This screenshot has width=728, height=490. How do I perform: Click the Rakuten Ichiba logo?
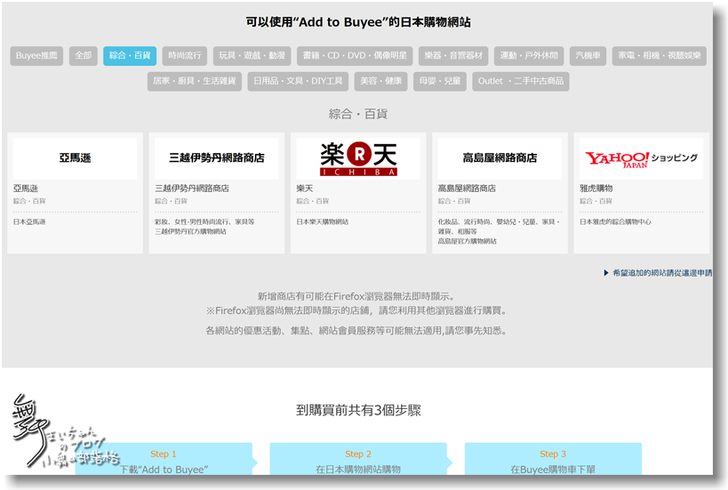[x=358, y=158]
